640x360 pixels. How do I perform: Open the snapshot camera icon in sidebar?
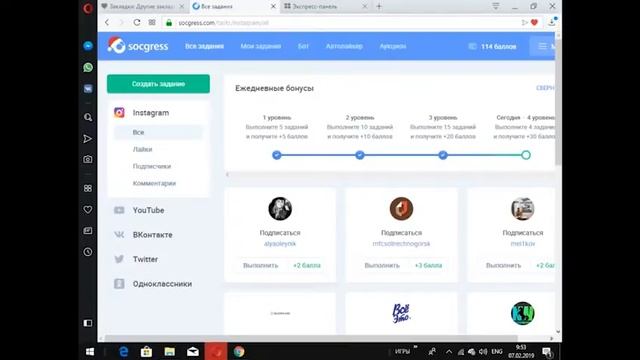tap(88, 159)
